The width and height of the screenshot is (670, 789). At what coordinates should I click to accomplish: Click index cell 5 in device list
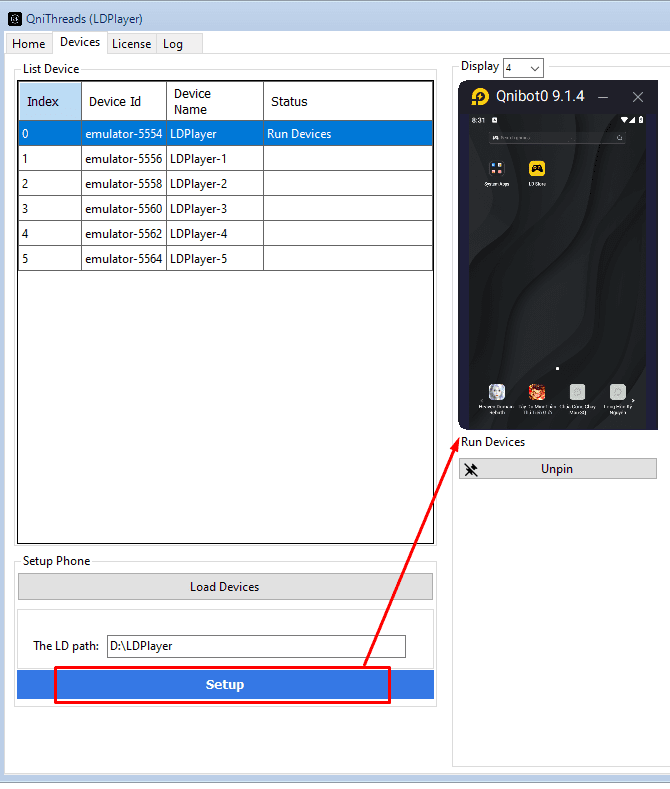click(x=50, y=259)
